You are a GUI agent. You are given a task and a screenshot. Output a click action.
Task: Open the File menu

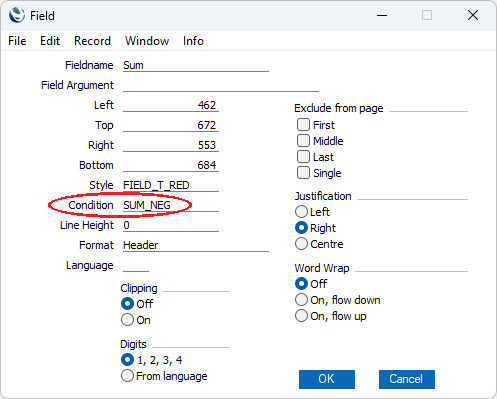(17, 41)
